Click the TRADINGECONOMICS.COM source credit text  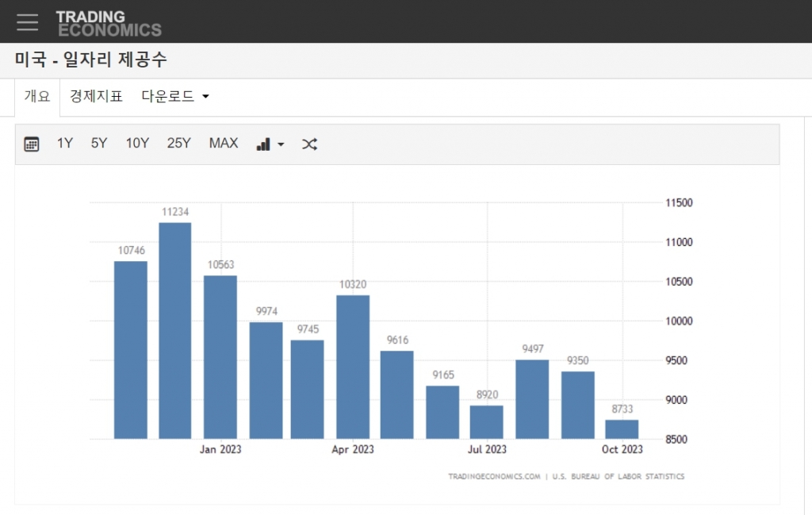coord(494,477)
